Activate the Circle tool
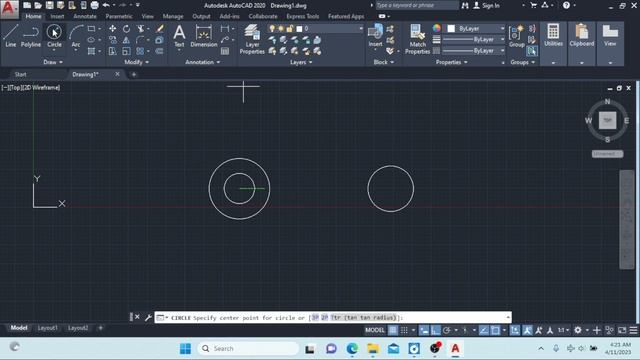This screenshot has height=360, width=640. pyautogui.click(x=54, y=36)
